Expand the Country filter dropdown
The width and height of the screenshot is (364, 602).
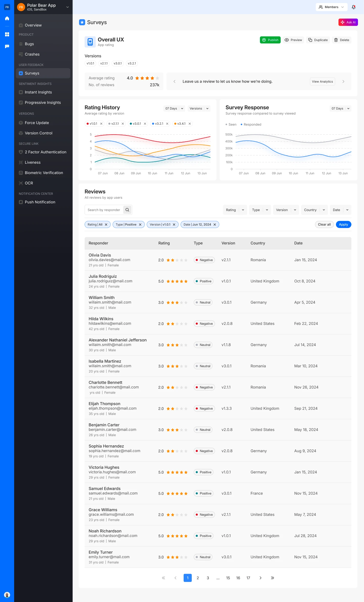coord(314,210)
